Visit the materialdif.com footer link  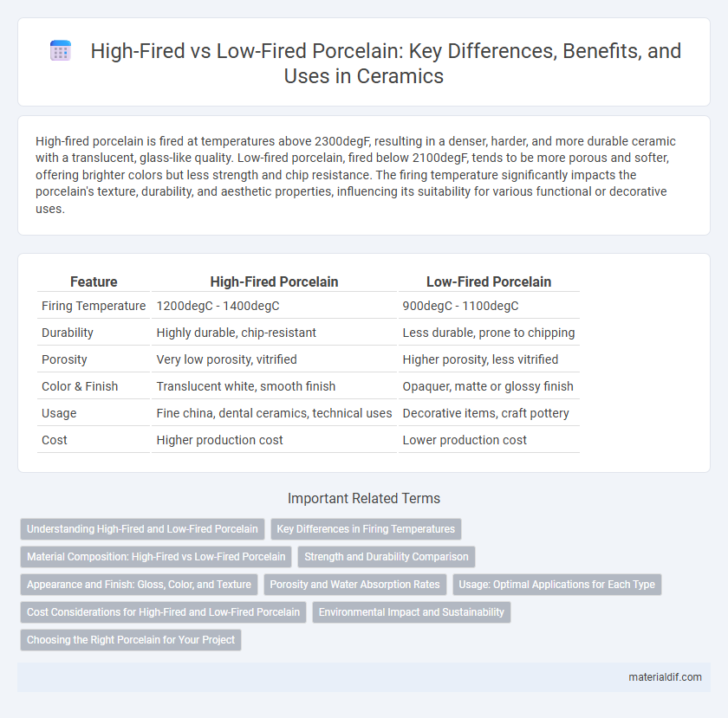[665, 677]
